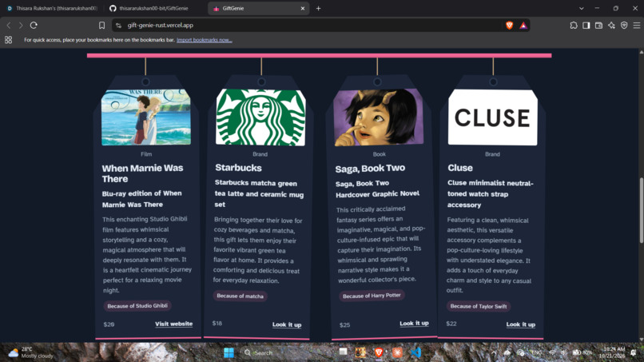Click the Cluse card title
Screen dimensions: 644x362
(x=460, y=168)
